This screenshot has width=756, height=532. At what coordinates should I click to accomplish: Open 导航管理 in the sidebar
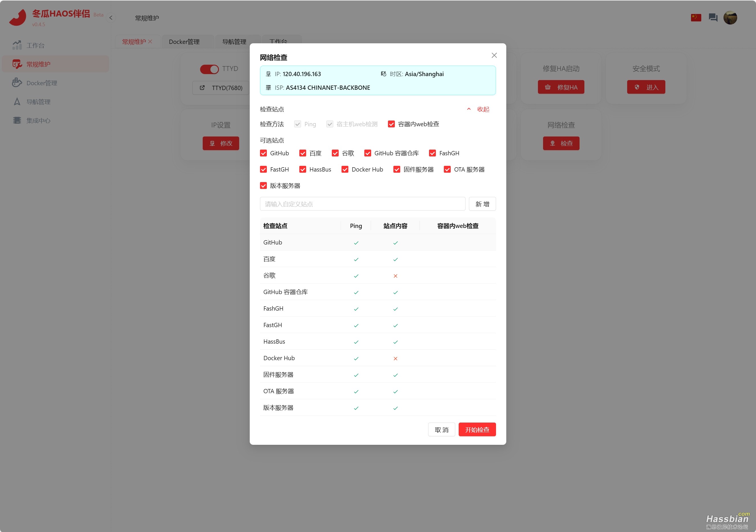pyautogui.click(x=55, y=102)
